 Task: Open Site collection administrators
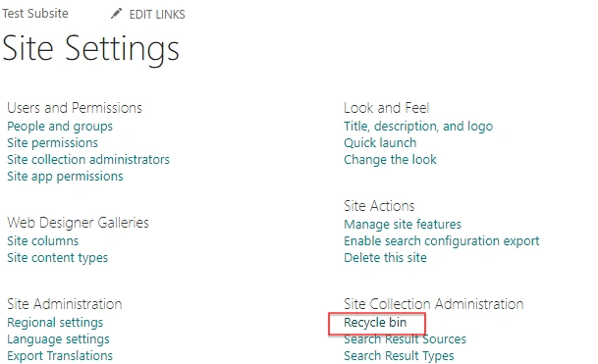tap(88, 159)
